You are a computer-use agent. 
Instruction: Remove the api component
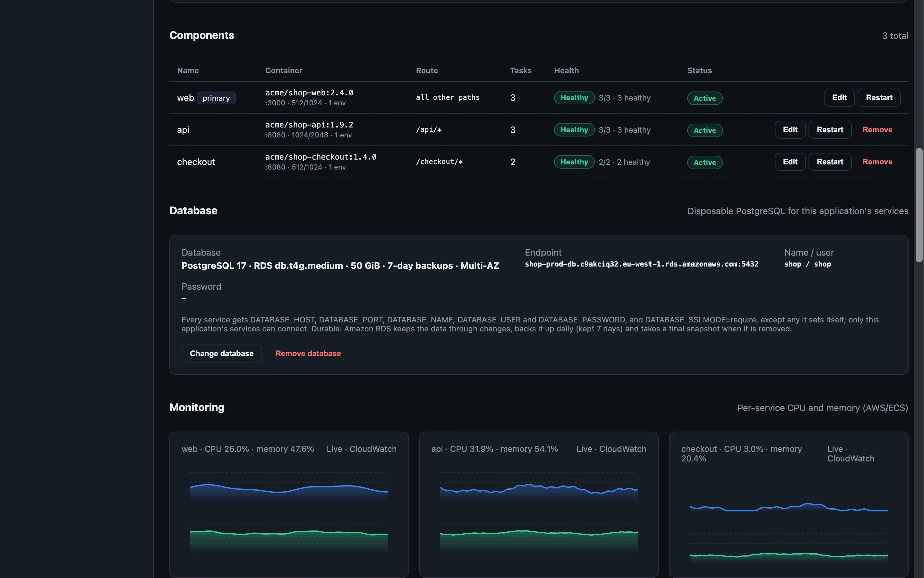click(x=877, y=130)
